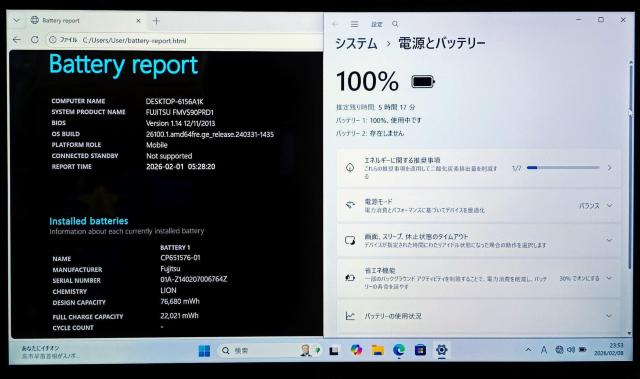This screenshot has height=379, width=640.
Task: Click the leaf icon of energy recommendations
Action: 350,167
